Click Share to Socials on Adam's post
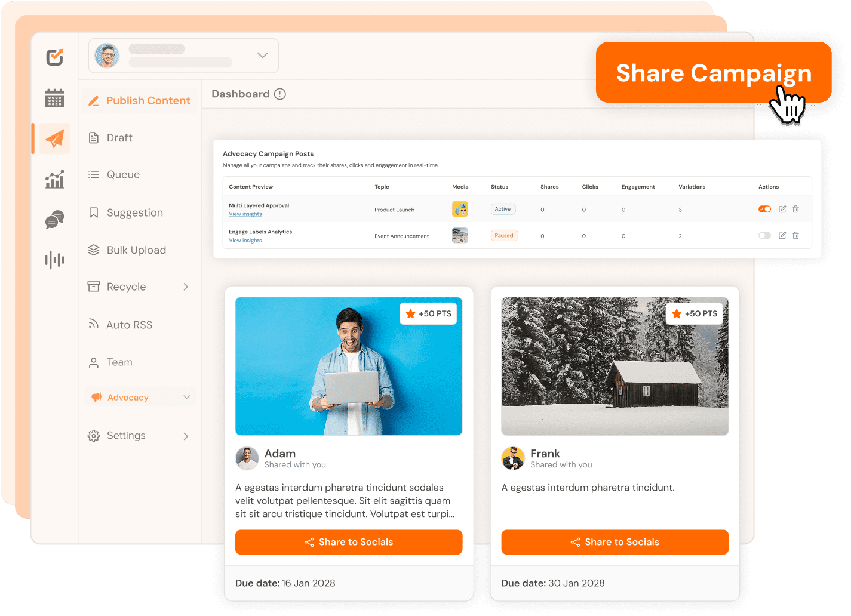 coord(349,542)
